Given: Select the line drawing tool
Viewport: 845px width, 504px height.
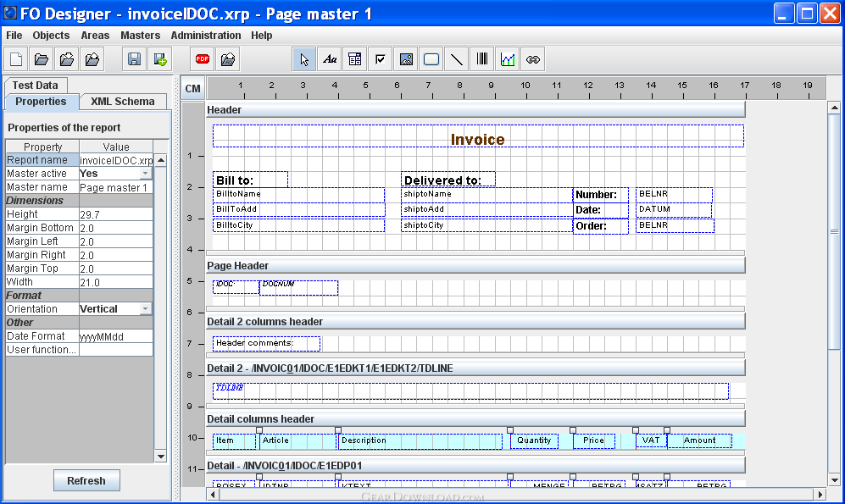Looking at the screenshot, I should coord(457,59).
